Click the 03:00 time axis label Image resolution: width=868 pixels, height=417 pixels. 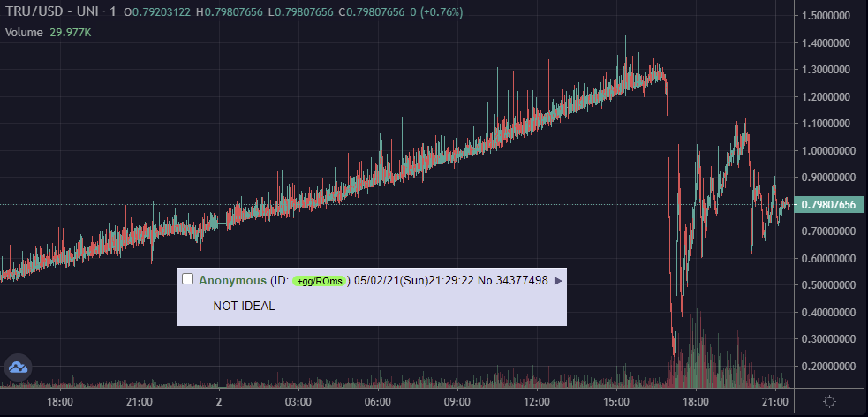click(x=298, y=401)
